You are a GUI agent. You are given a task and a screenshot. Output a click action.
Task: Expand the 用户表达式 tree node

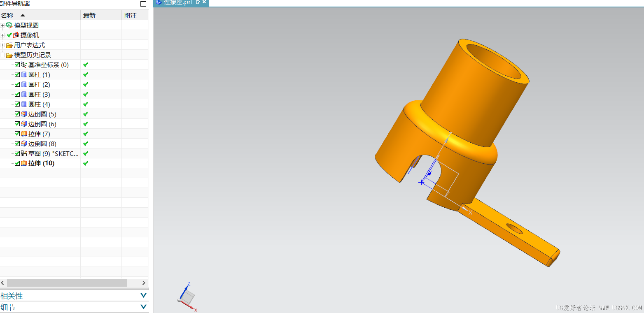[2, 45]
